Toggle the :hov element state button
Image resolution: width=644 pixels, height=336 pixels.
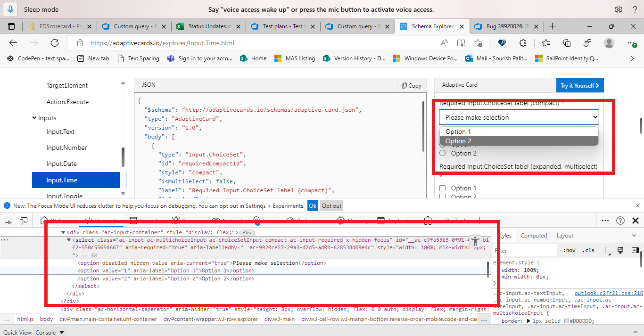[570, 250]
